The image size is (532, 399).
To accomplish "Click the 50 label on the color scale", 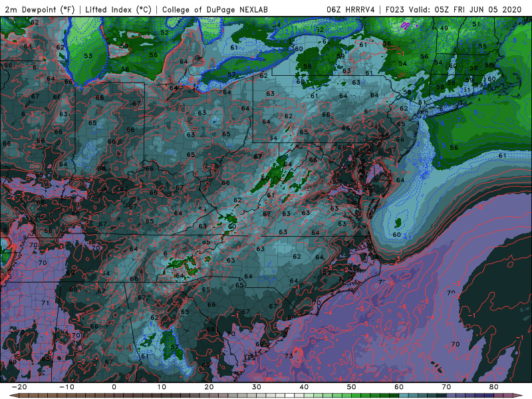I will click(x=352, y=387).
